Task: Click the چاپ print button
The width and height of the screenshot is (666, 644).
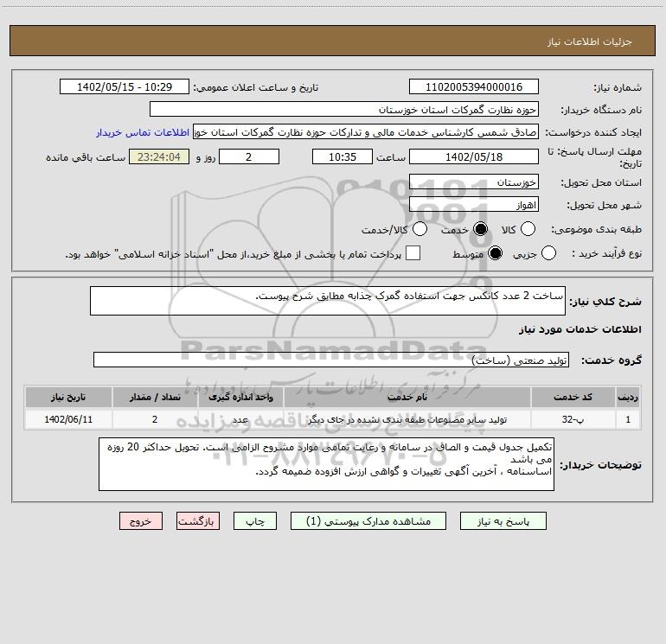Action: pos(255,521)
